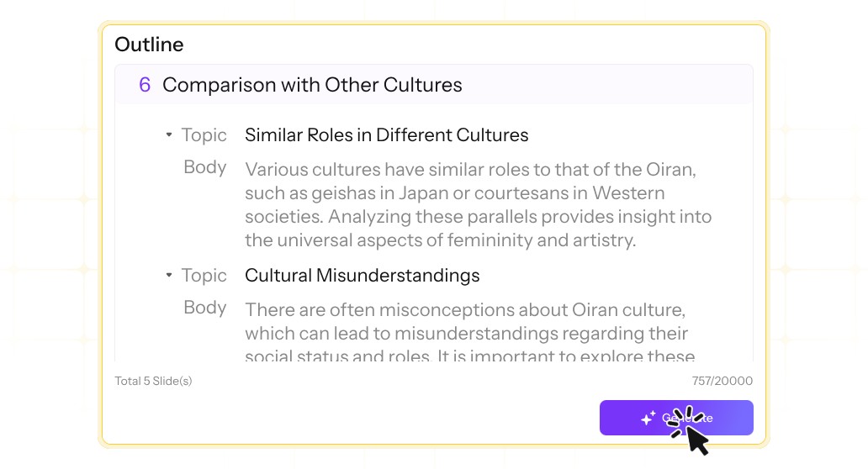This screenshot has height=469, width=868.
Task: Collapse the Cultural Misunderstandings topic arrow
Action: click(169, 275)
